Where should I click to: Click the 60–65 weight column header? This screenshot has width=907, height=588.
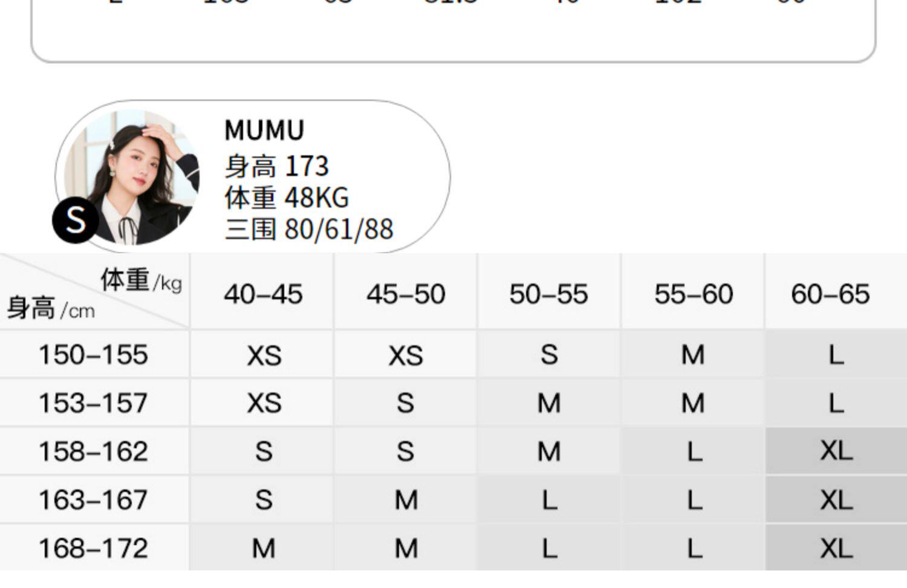pos(830,294)
